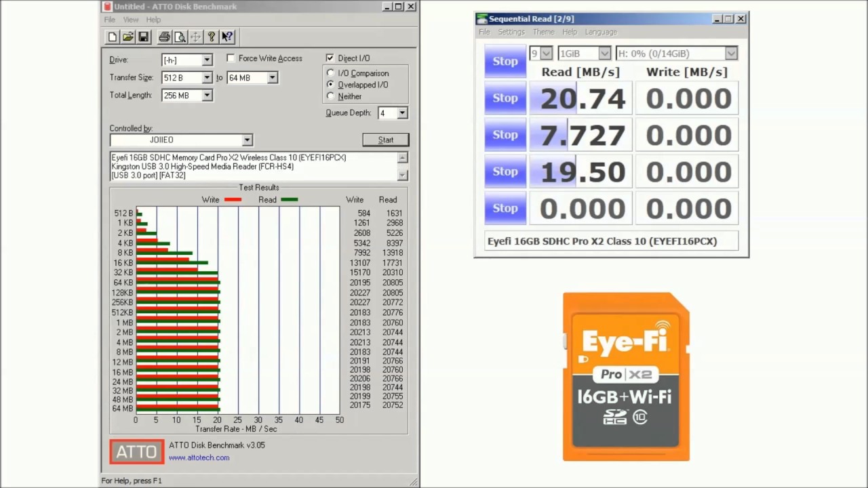868x488 pixels.
Task: Click the About question mark icon
Action: pyautogui.click(x=211, y=37)
